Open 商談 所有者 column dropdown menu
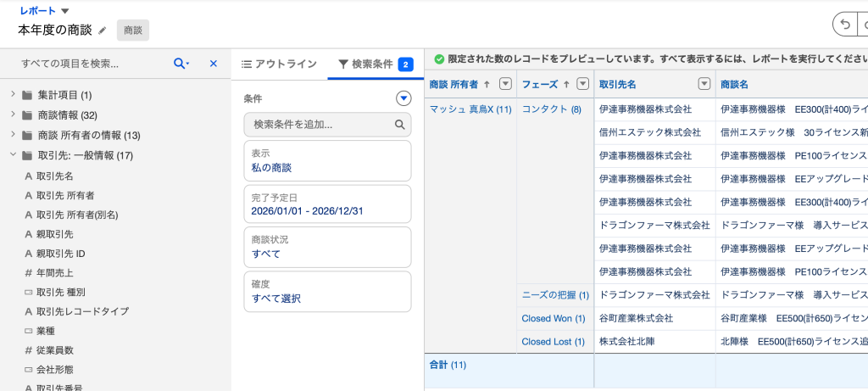 click(505, 84)
